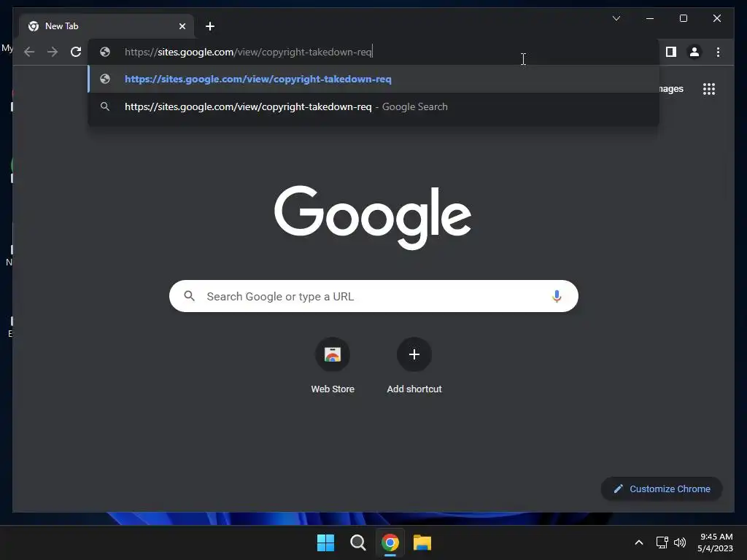
Task: Click the globe icon in address bar
Action: click(x=105, y=52)
